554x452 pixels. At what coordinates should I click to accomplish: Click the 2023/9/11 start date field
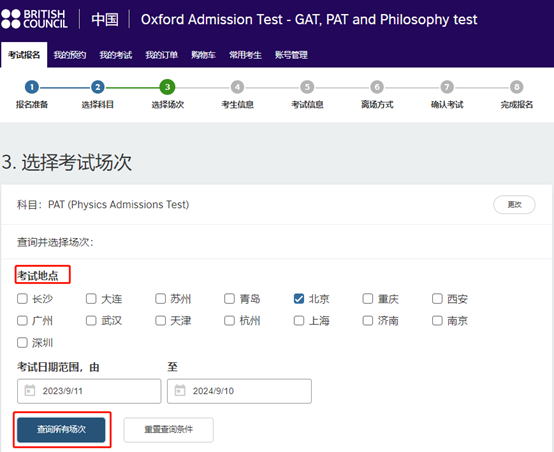click(89, 391)
